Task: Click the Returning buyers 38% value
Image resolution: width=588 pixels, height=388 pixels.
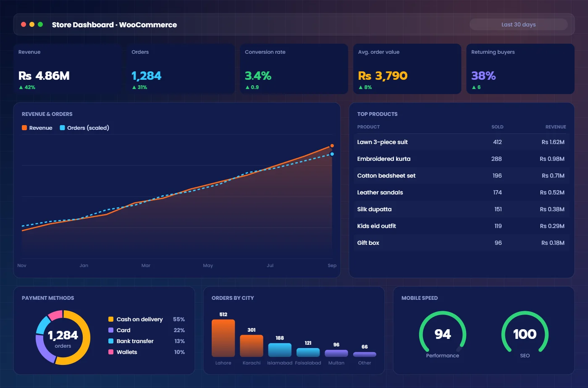Action: click(483, 76)
